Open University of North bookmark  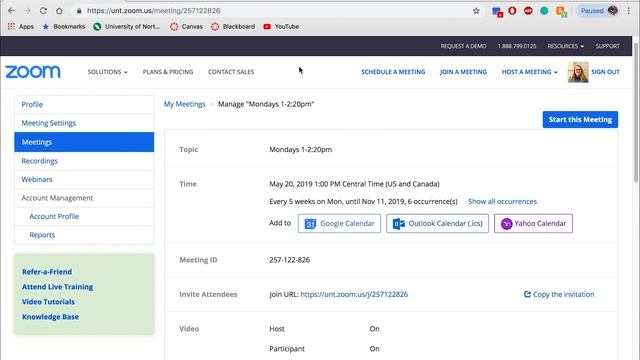127,27
